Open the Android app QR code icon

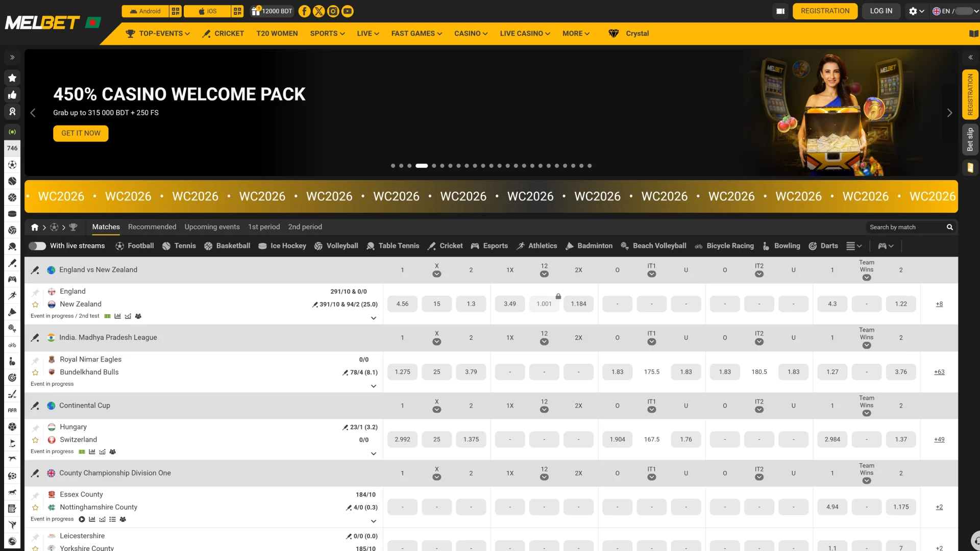[176, 11]
